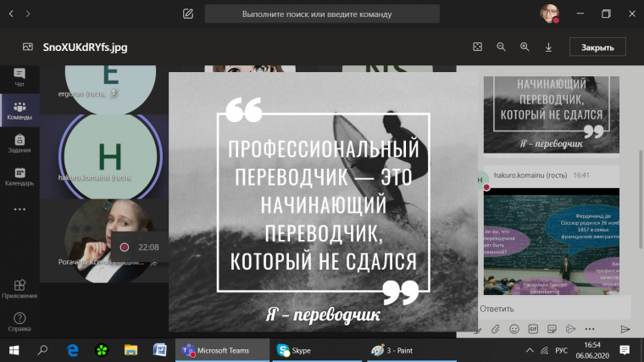Open the quote image thumbnail in chat
Image resolution: width=644 pixels, height=362 pixels.
click(551, 114)
